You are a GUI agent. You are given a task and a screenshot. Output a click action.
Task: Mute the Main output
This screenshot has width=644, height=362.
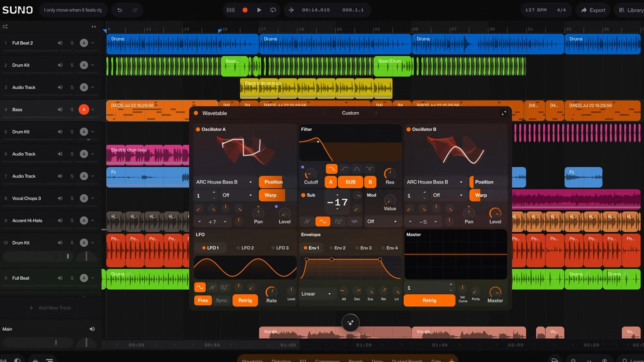click(x=92, y=329)
